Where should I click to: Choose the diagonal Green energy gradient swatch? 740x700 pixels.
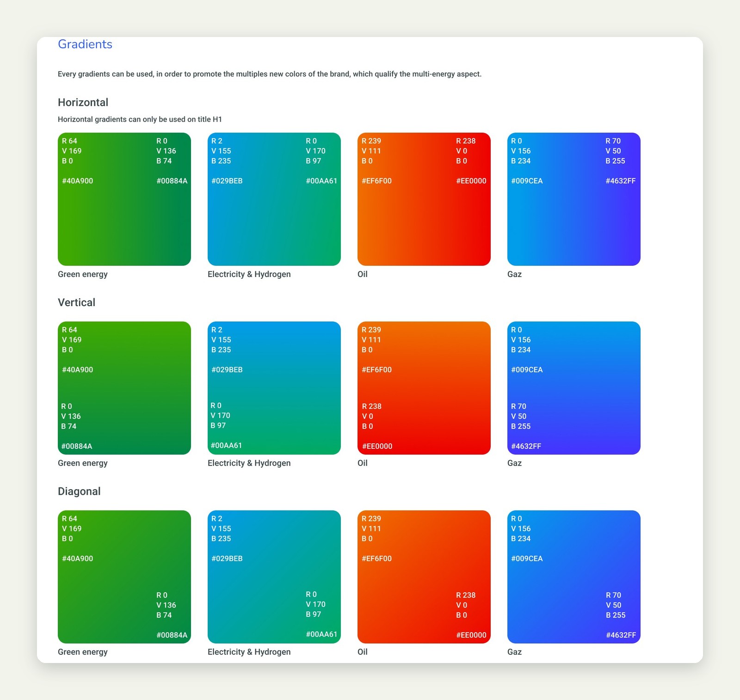pos(124,577)
